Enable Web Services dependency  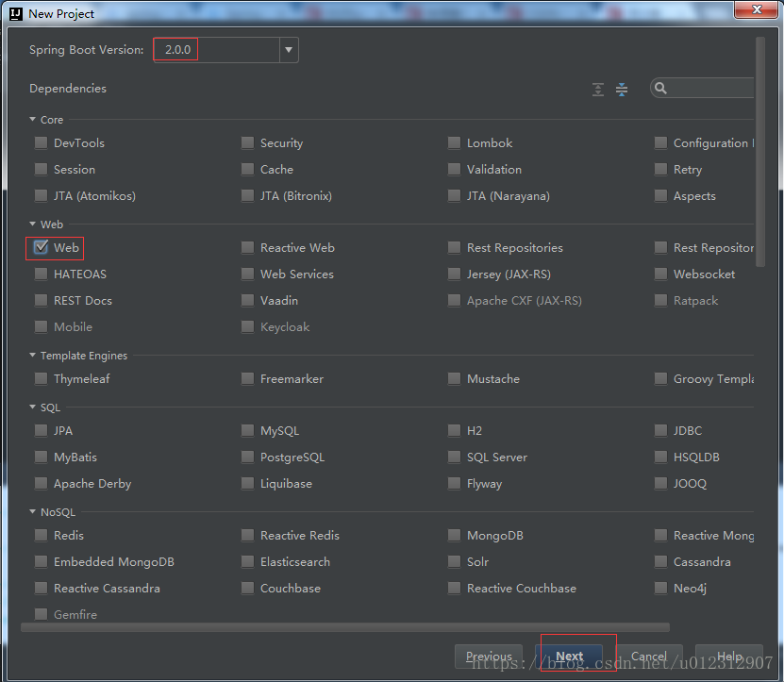pyautogui.click(x=247, y=274)
